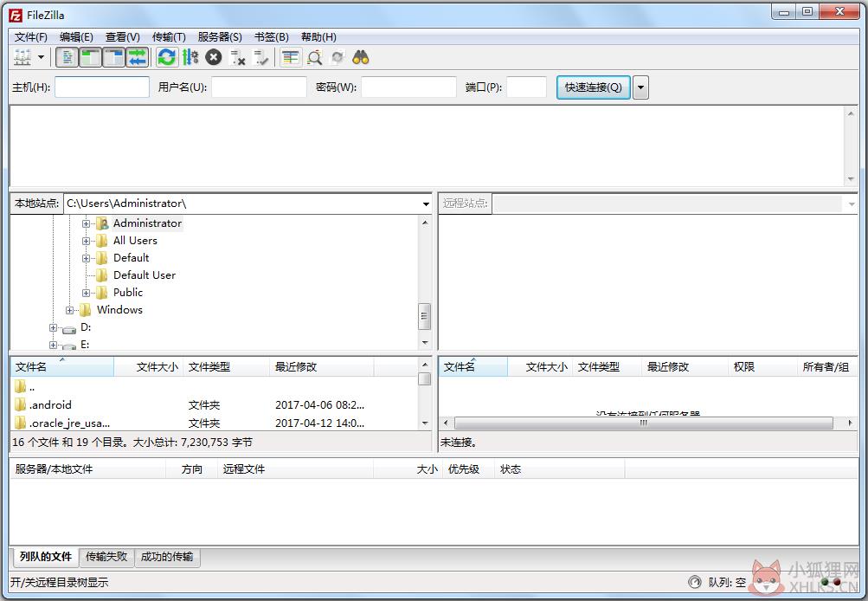868x601 pixels.
Task: Open the Site Manager icon
Action: (23, 57)
